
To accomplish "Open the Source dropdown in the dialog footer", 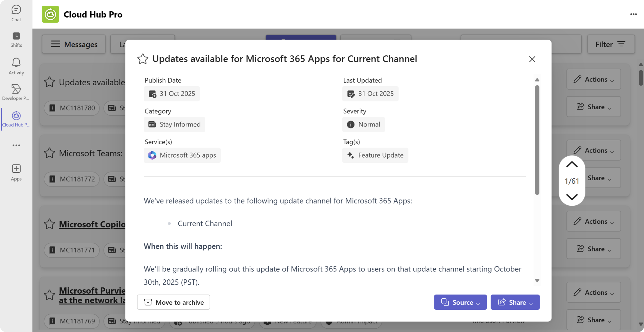I will pyautogui.click(x=460, y=302).
